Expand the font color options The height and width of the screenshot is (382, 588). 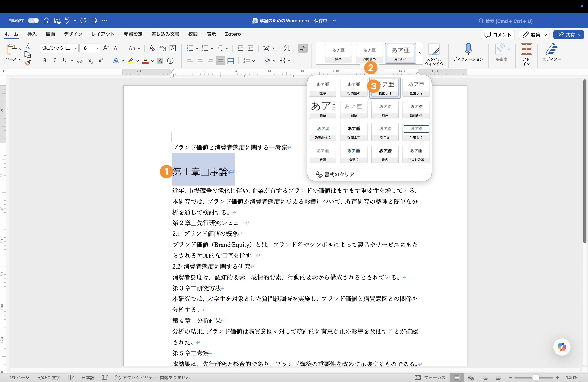152,60
